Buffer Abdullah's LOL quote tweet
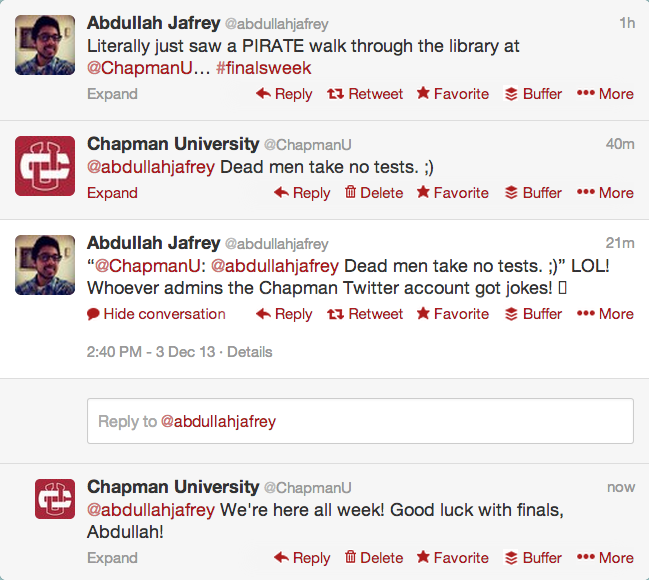The image size is (649, 580). click(533, 314)
